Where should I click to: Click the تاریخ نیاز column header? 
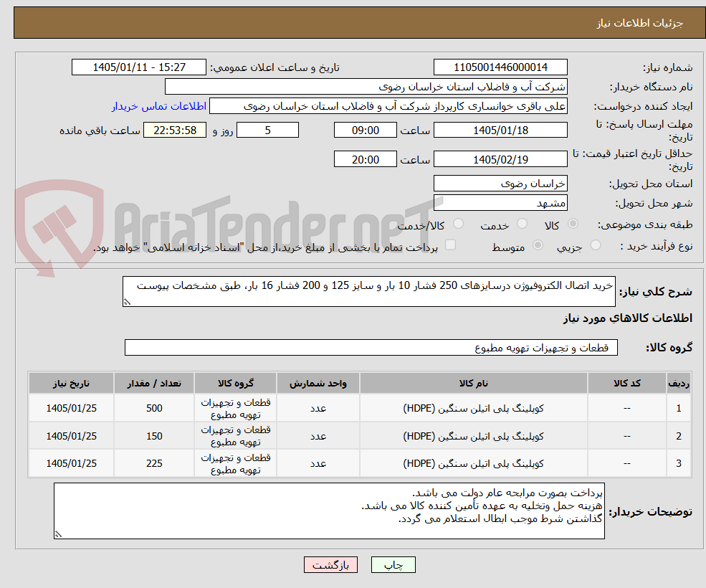[x=71, y=383]
